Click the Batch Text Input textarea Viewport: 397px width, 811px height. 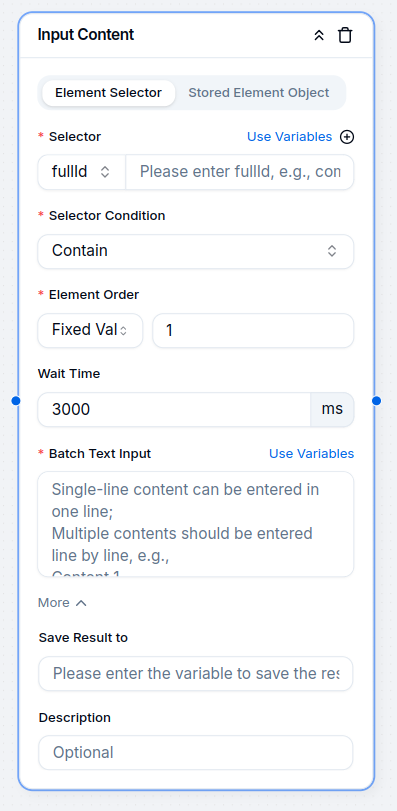click(196, 524)
